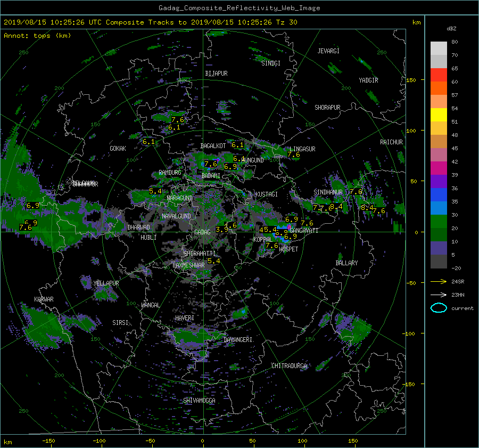Select the red 60-65 dBZ legend swatch
The width and height of the screenshot is (479, 448).
[439, 75]
